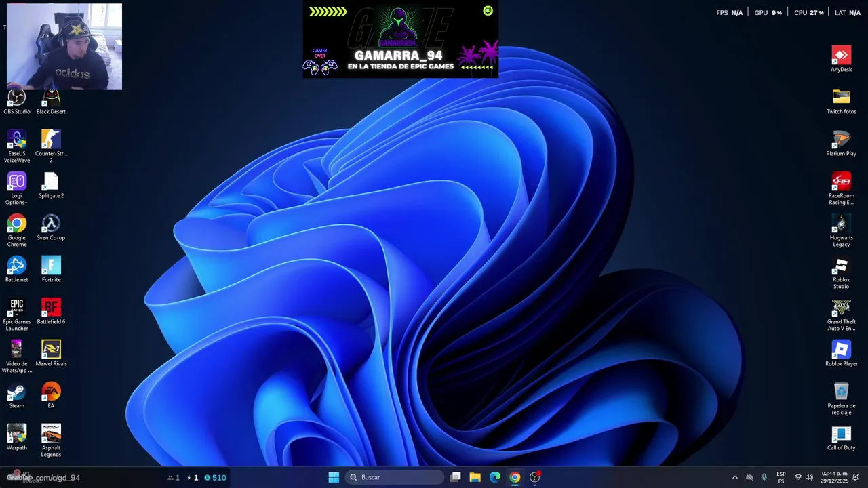
Task: Open the AnyDesk desktop shortcut
Action: coord(842,59)
